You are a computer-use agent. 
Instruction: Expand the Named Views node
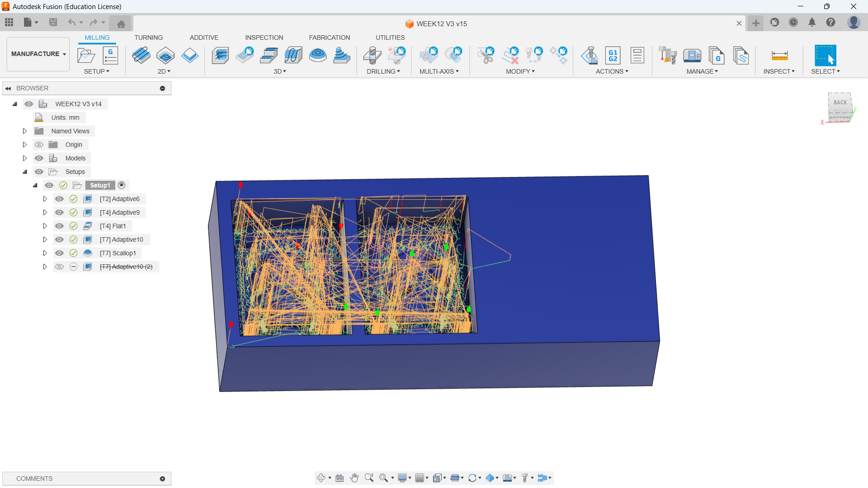pos(25,131)
